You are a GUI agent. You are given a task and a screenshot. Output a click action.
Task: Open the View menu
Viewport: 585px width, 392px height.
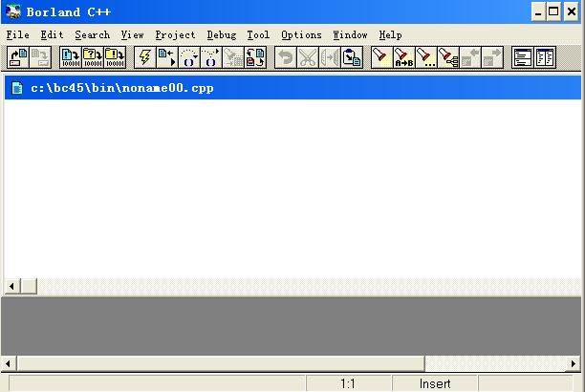132,35
